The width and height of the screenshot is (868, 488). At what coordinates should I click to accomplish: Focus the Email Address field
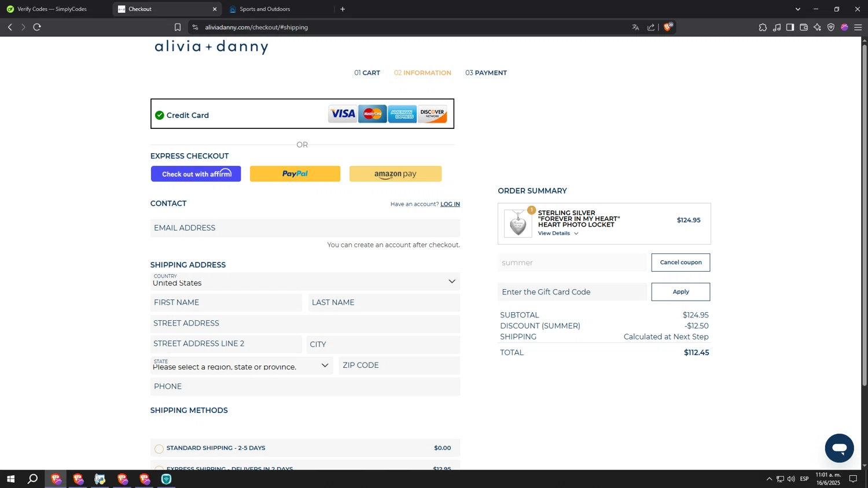coord(305,228)
